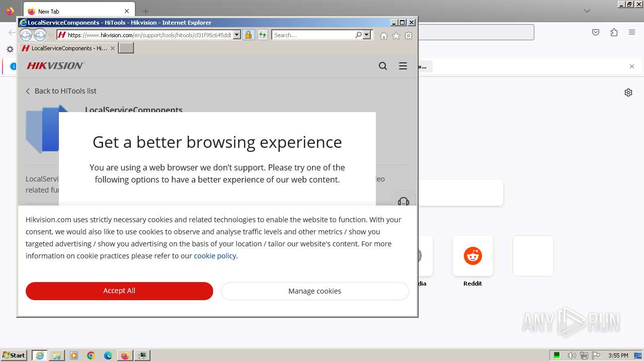The image size is (644, 362).
Task: Switch to Firefox in the taskbar
Action: 125,355
